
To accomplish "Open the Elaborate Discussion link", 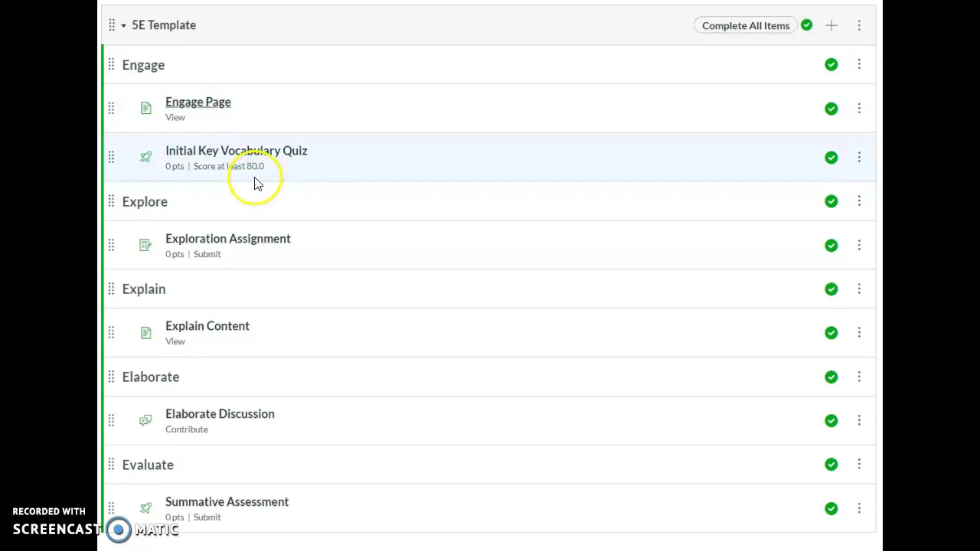I will coord(220,414).
